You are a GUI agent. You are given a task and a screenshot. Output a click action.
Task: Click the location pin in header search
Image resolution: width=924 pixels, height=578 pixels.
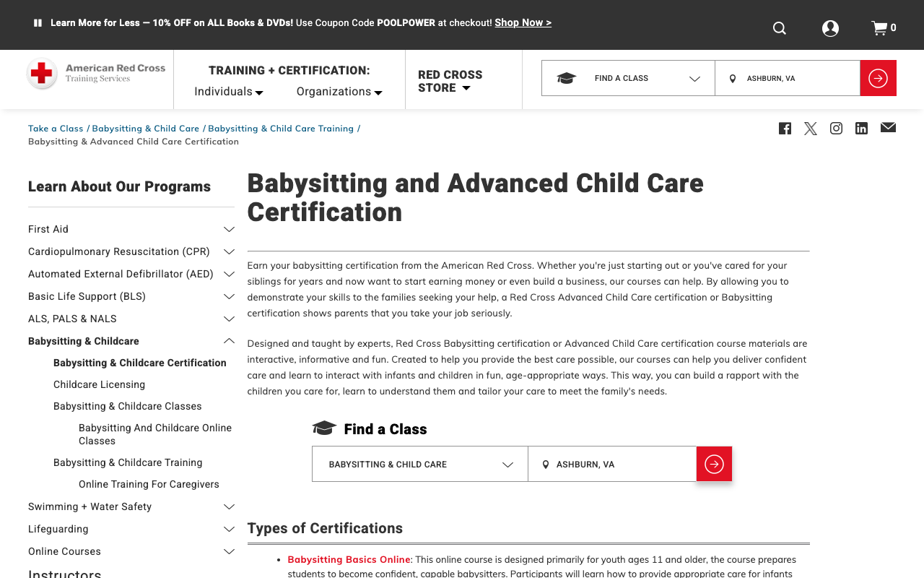coord(732,79)
